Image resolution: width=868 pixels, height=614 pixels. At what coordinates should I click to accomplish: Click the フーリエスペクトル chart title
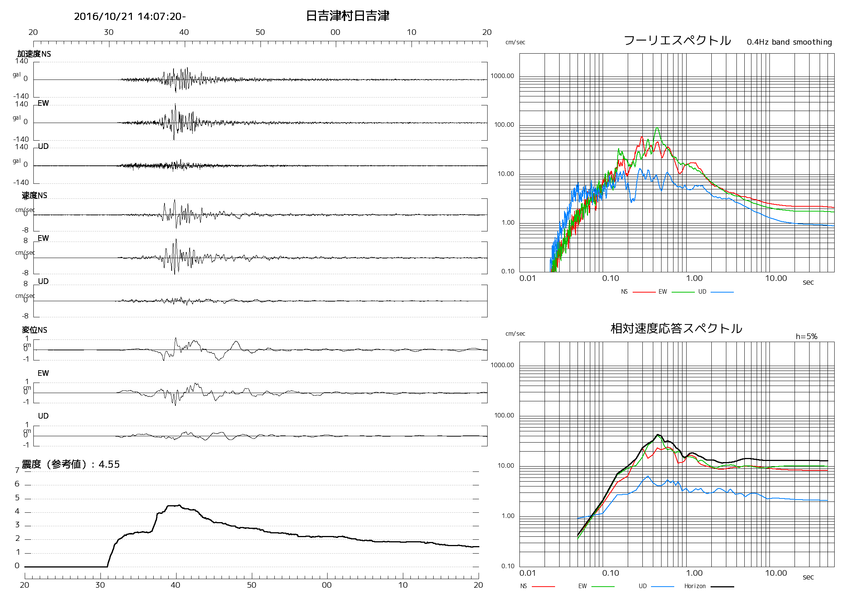coord(677,41)
